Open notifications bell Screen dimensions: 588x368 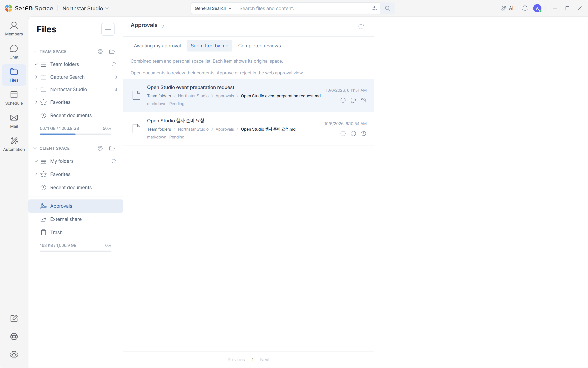pyautogui.click(x=525, y=8)
